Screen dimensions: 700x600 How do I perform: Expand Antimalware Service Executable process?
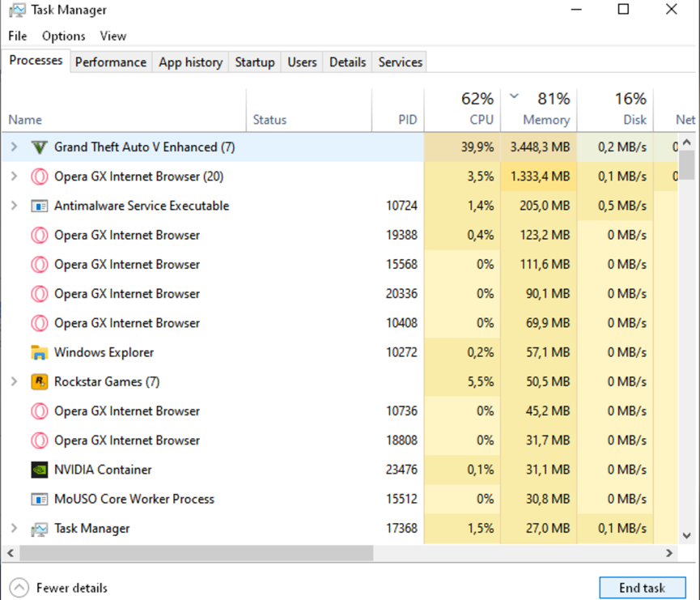point(15,206)
